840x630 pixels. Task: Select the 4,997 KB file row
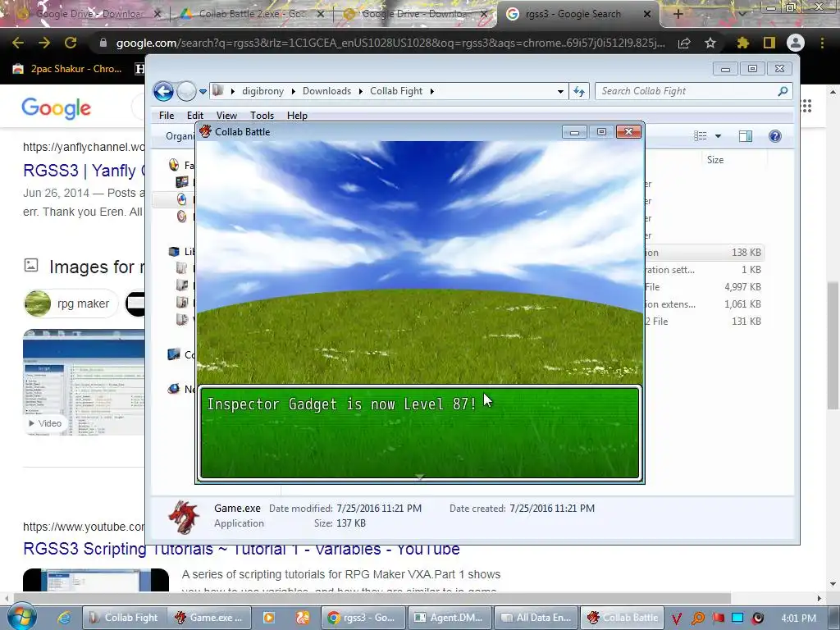(703, 286)
